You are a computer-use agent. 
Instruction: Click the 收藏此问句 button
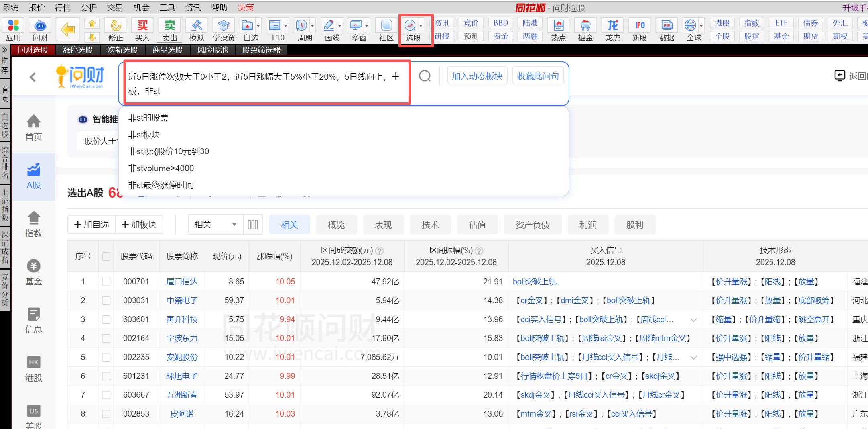click(x=538, y=76)
